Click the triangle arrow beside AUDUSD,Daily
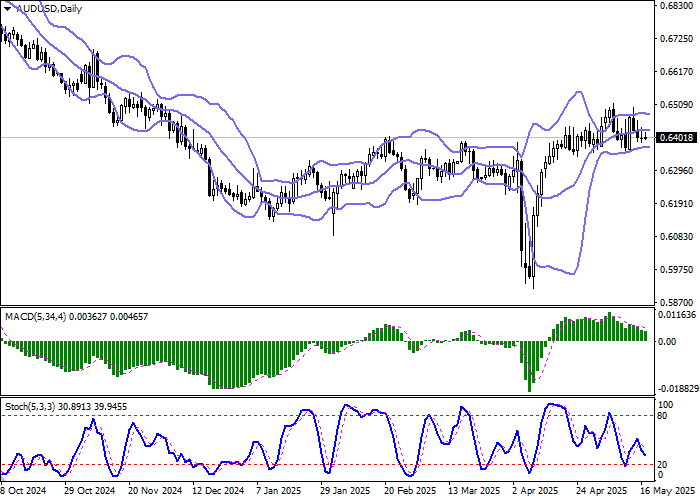700x500 pixels. coord(8,8)
